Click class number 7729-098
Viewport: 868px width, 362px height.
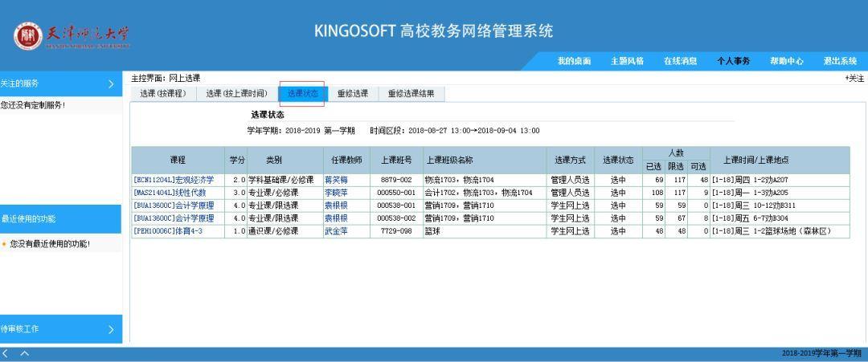click(x=396, y=231)
